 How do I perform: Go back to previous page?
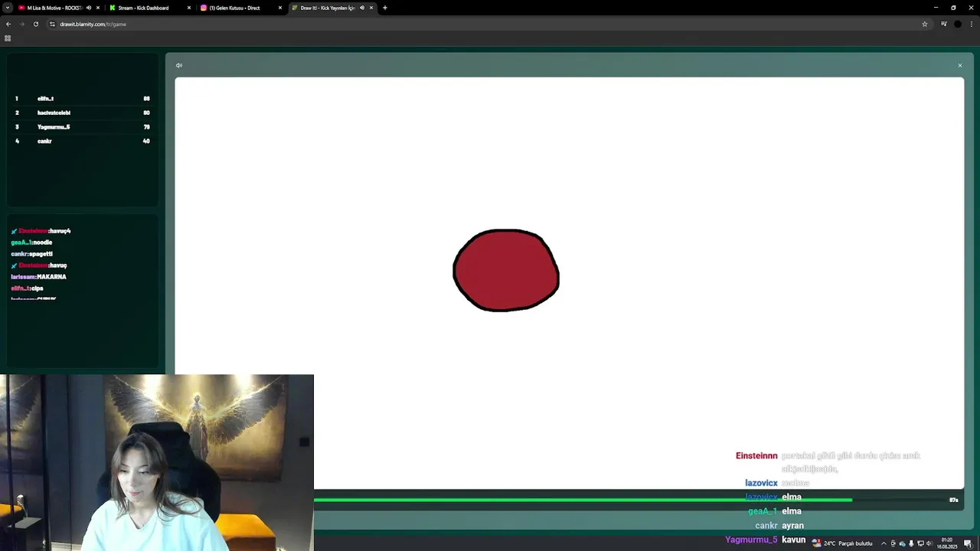[8, 24]
